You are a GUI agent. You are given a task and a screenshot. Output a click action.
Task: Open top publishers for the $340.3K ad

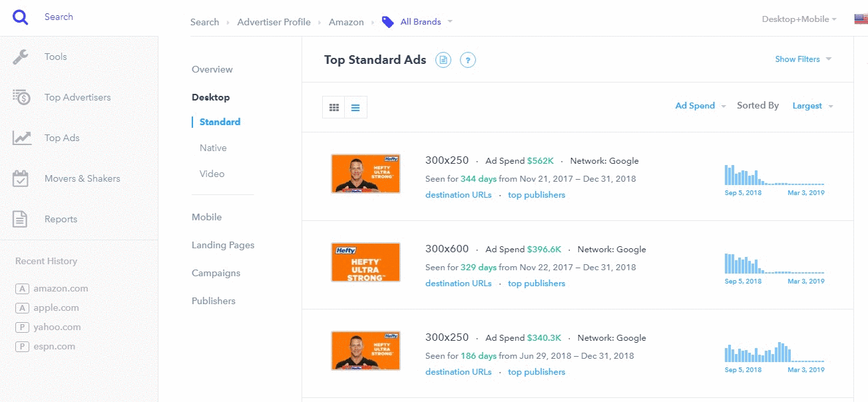537,372
